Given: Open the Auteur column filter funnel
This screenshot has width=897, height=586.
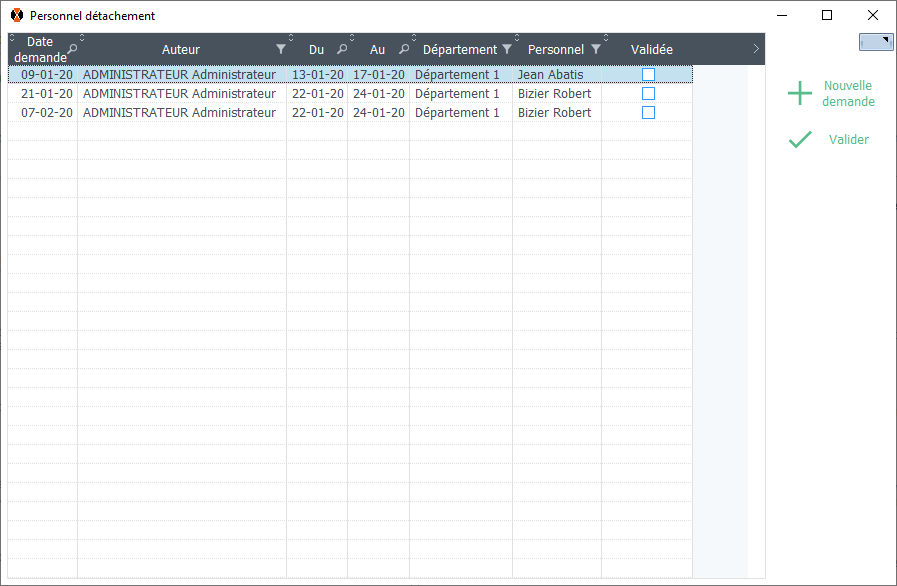Looking at the screenshot, I should (x=281, y=49).
